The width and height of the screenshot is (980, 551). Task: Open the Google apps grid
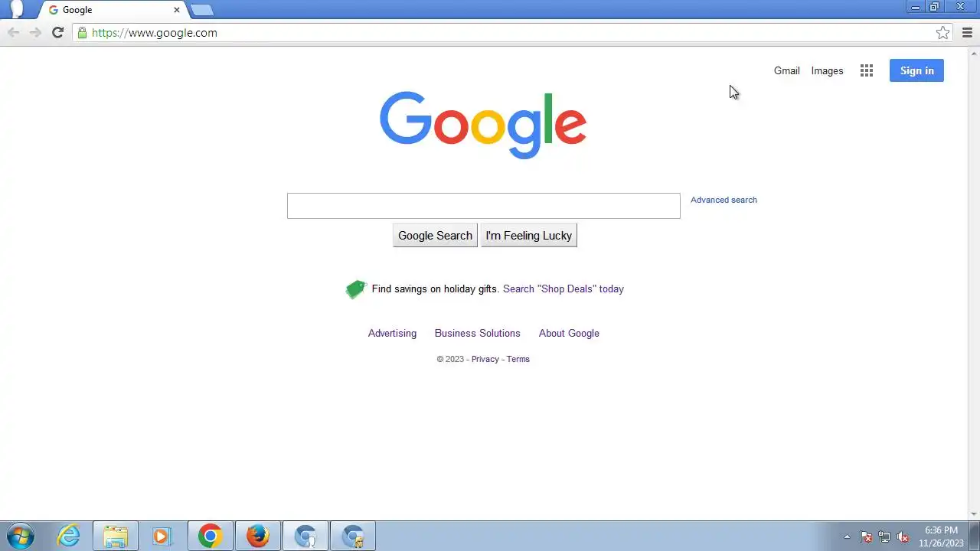click(867, 70)
